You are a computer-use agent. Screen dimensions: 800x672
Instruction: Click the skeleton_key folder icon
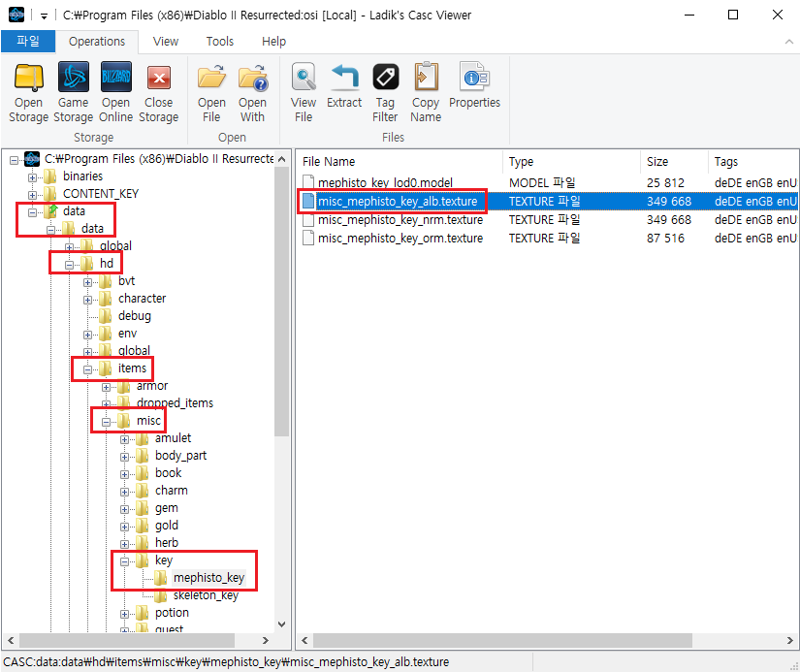coord(160,595)
